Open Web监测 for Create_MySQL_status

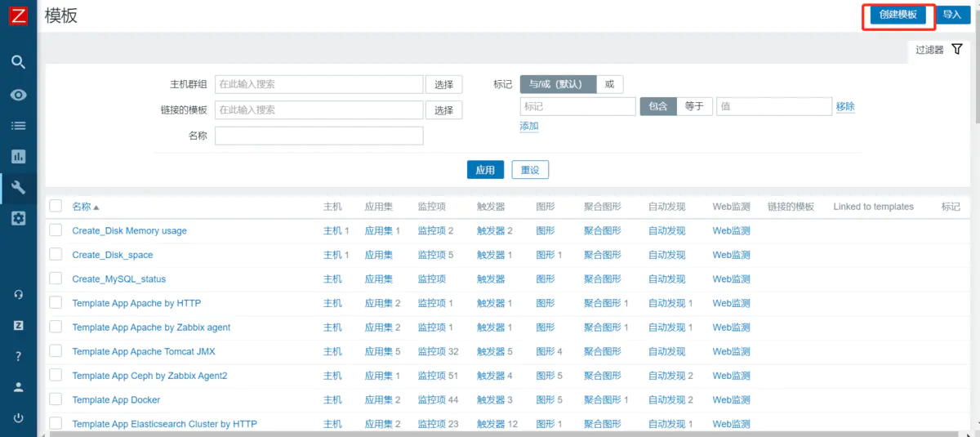point(731,279)
